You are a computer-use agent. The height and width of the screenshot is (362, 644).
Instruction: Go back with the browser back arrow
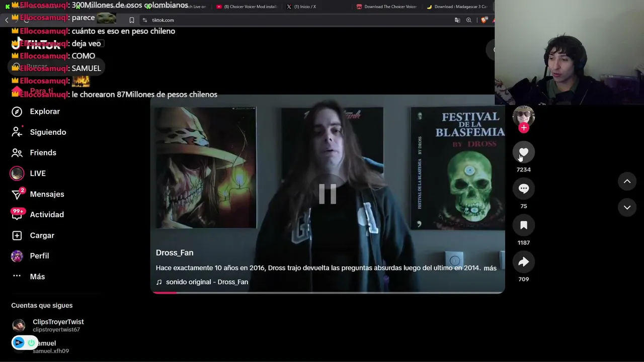(7, 20)
